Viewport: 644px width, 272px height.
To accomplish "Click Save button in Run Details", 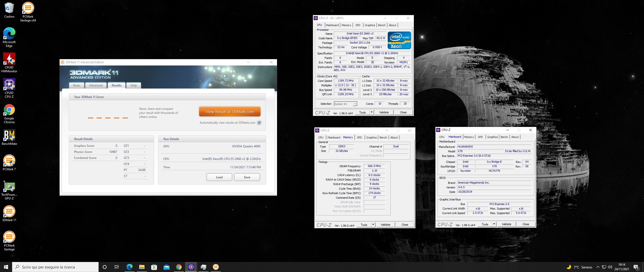I will pos(247,177).
